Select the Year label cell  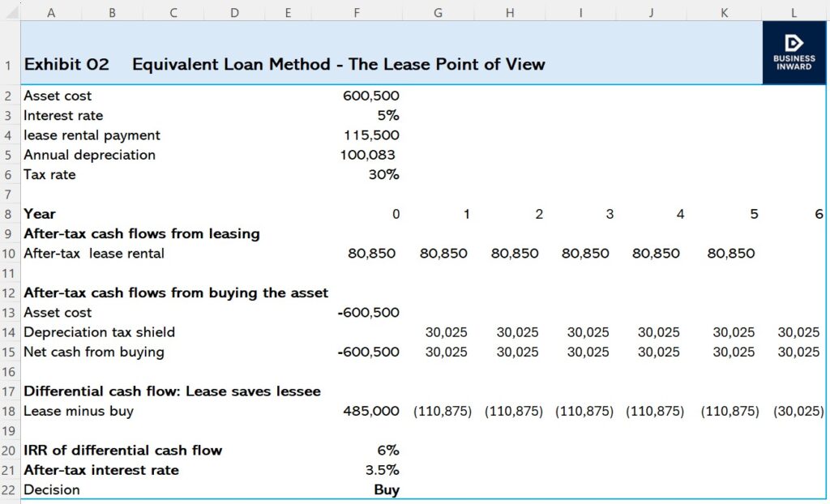(x=40, y=214)
